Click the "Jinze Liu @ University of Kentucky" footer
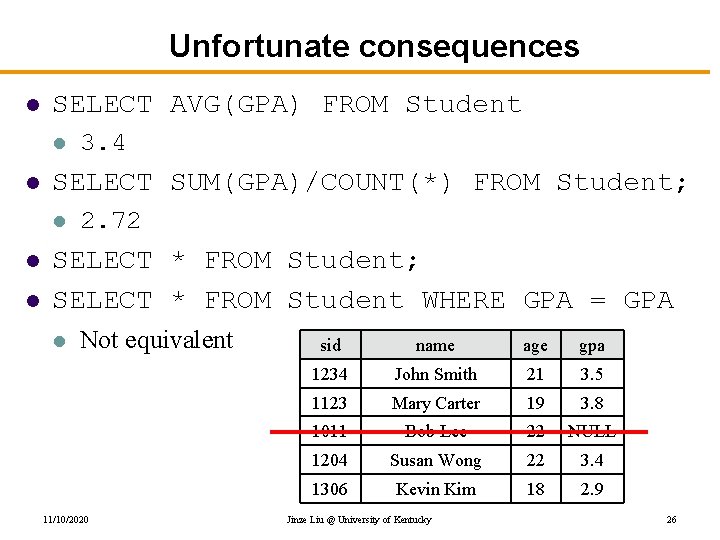The image size is (720, 540). point(359,520)
